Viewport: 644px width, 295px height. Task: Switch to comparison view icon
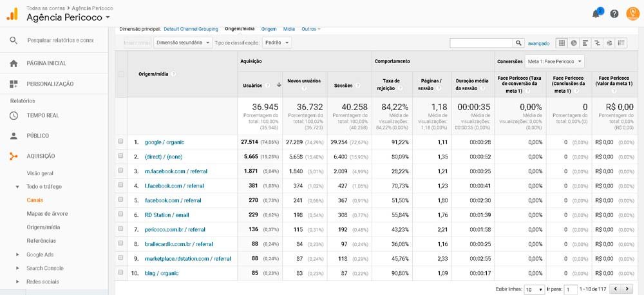[597, 43]
